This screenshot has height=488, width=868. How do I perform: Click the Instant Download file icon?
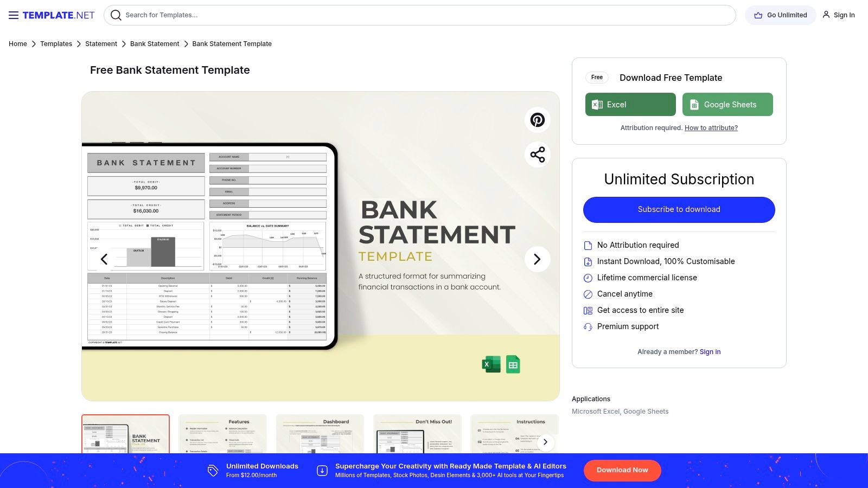pyautogui.click(x=588, y=262)
